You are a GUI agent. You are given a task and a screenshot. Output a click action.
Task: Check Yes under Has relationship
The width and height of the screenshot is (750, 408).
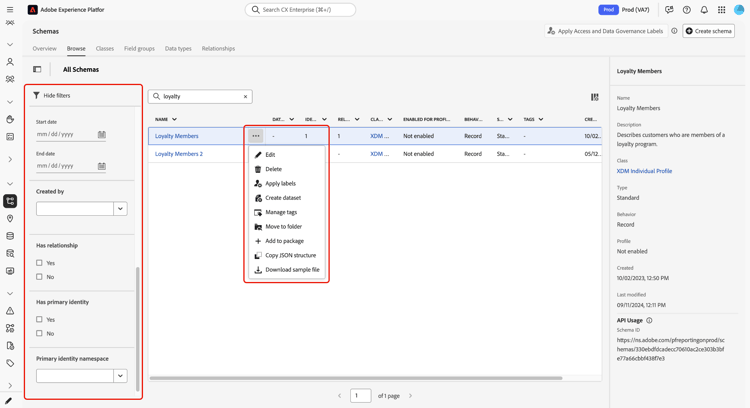pos(39,263)
